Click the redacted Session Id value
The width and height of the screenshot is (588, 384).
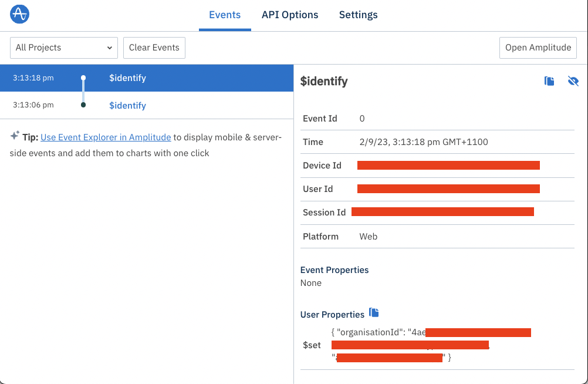point(442,212)
